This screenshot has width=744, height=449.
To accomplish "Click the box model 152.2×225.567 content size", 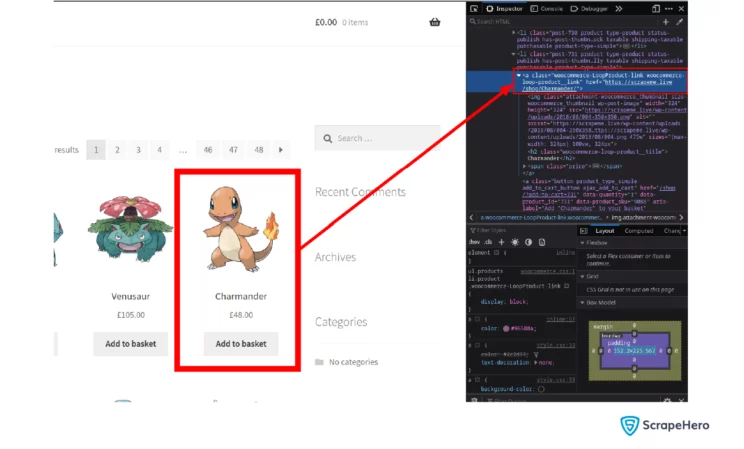I will [x=634, y=351].
